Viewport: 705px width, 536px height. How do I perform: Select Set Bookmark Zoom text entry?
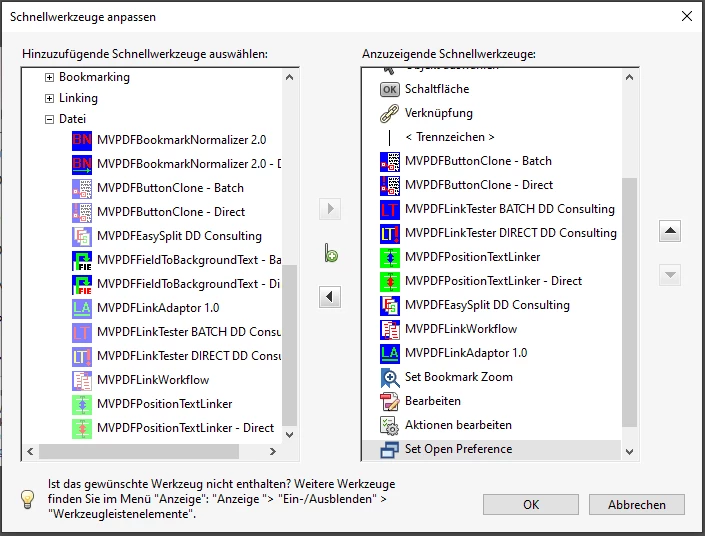click(x=459, y=377)
